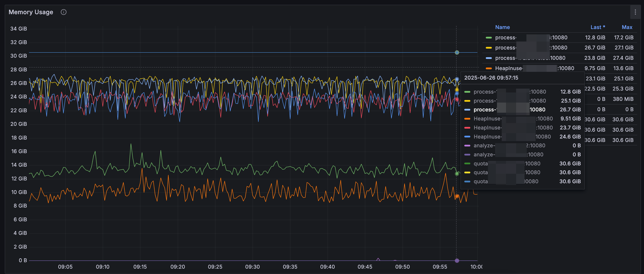Click green hover point near 13 GiB
The height and width of the screenshot is (274, 644).
(457, 174)
